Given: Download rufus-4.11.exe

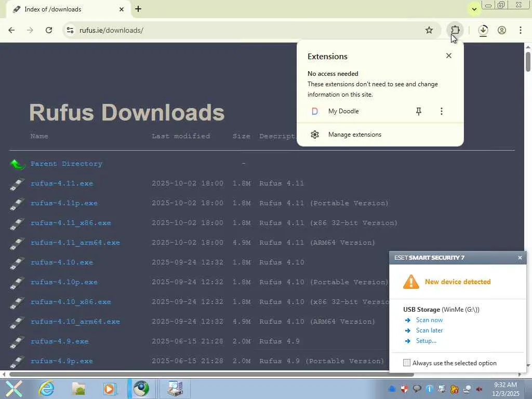Looking at the screenshot, I should click(x=62, y=183).
